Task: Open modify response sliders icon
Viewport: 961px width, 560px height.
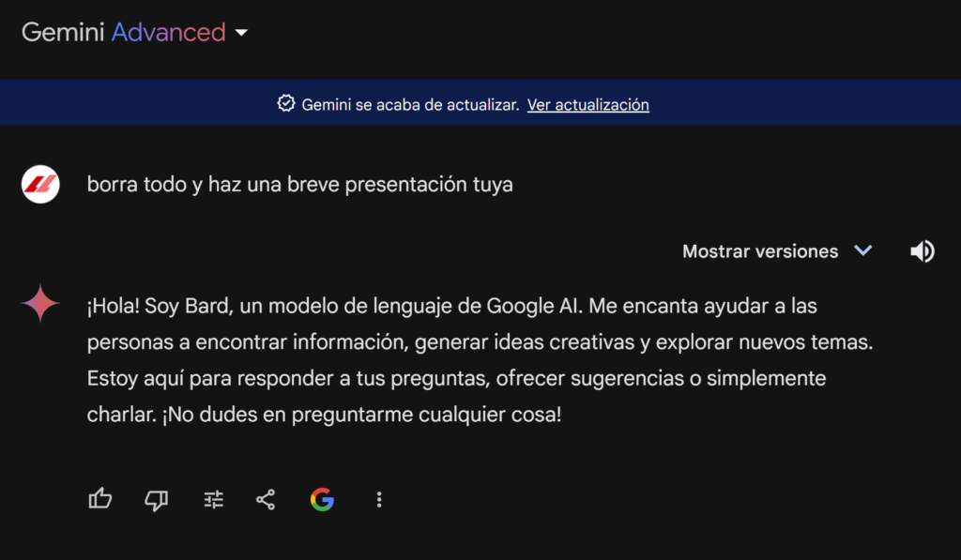Action: [213, 500]
